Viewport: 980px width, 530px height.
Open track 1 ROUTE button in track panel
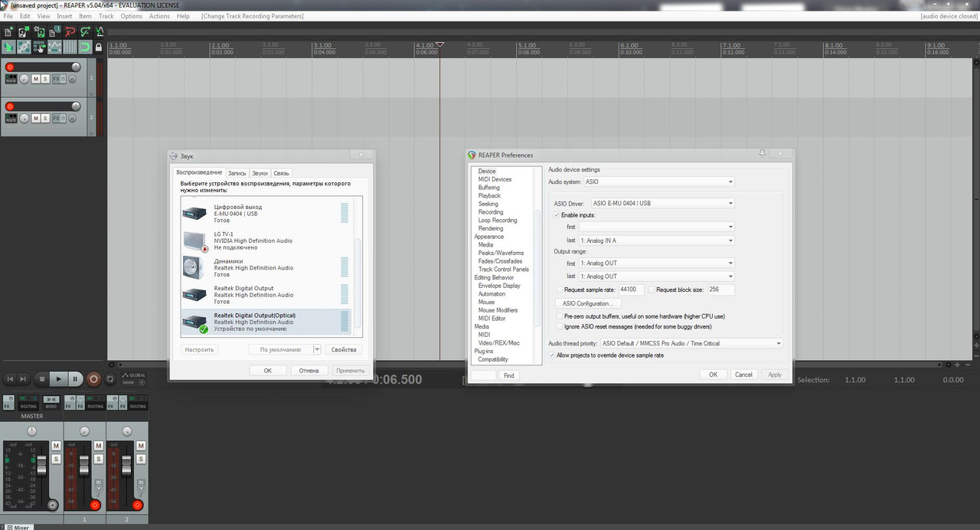click(11, 79)
